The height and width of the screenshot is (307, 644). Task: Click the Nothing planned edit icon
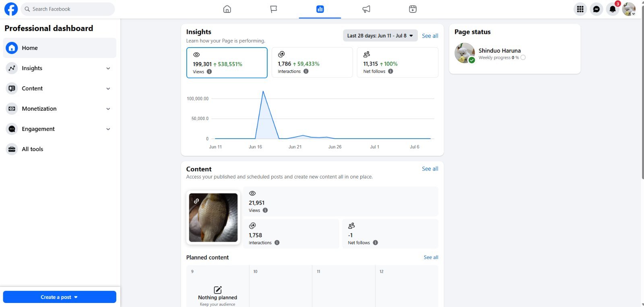tap(218, 290)
